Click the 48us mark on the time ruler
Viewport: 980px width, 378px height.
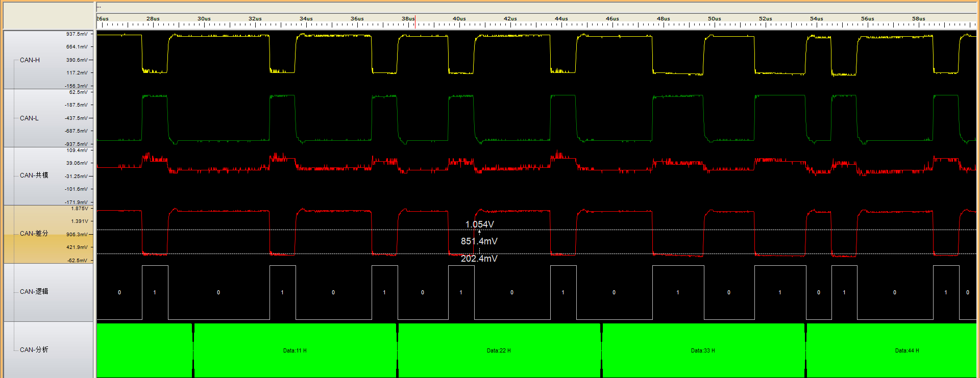pyautogui.click(x=664, y=19)
